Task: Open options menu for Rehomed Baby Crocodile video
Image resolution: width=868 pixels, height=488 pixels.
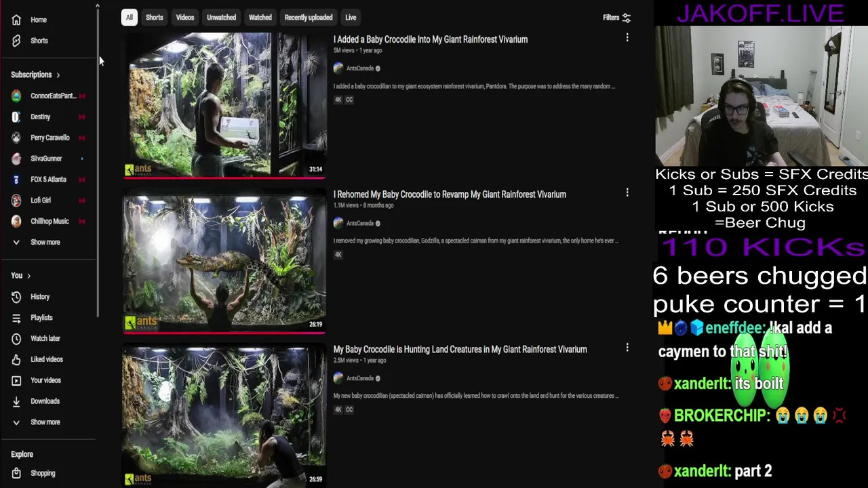Action: (627, 192)
